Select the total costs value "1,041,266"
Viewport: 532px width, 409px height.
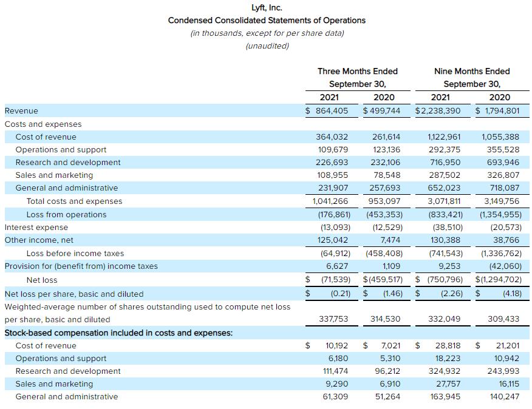(330, 201)
